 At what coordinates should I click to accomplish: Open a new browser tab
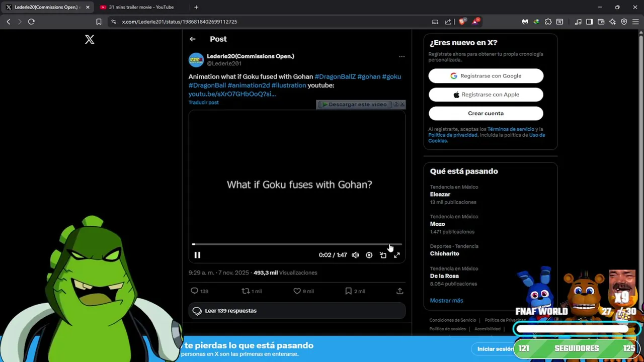pyautogui.click(x=196, y=7)
